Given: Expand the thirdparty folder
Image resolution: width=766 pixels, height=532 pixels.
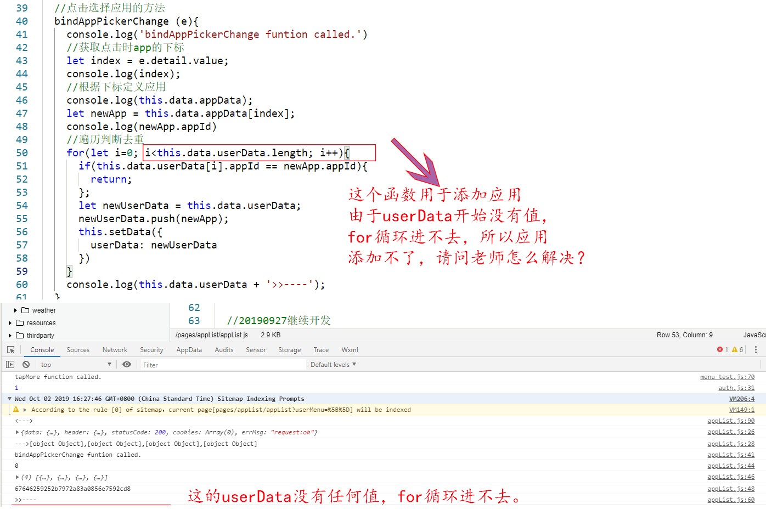Looking at the screenshot, I should (x=10, y=335).
